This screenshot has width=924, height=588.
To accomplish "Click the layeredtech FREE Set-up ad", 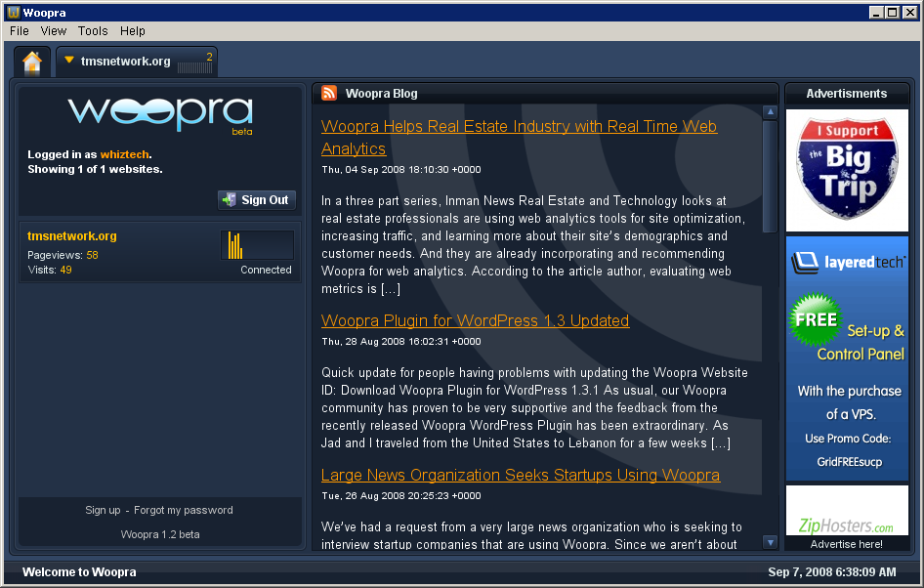I will click(847, 358).
